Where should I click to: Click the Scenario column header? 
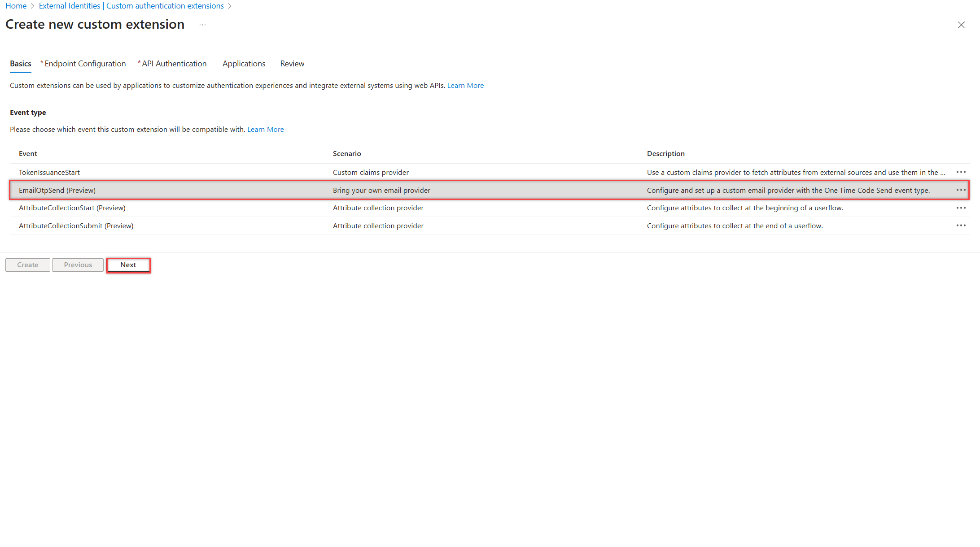[x=347, y=153]
